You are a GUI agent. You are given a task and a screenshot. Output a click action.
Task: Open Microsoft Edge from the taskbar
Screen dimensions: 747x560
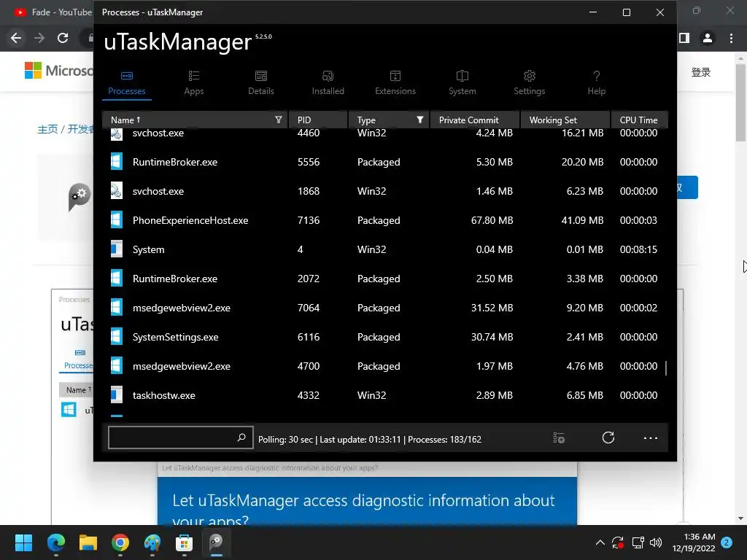coord(56,542)
